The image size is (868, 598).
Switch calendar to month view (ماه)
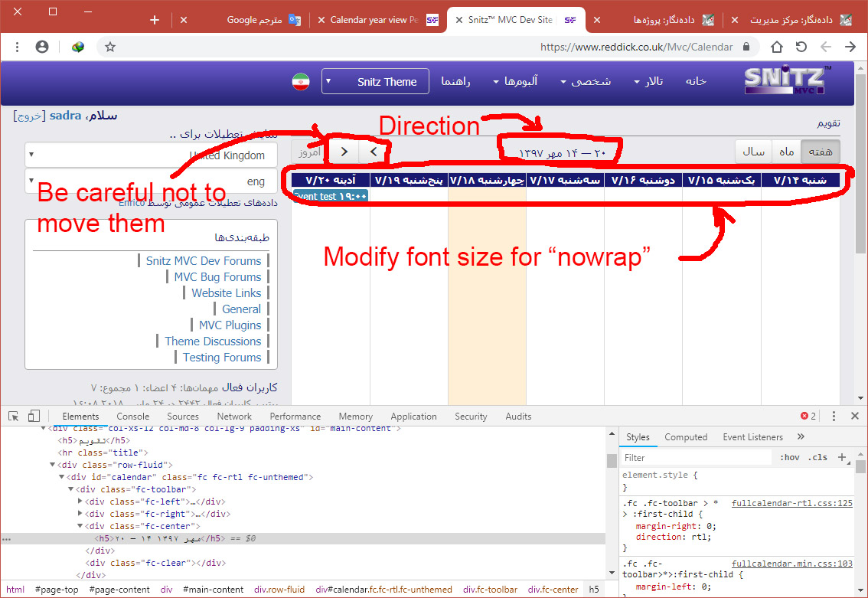point(786,152)
